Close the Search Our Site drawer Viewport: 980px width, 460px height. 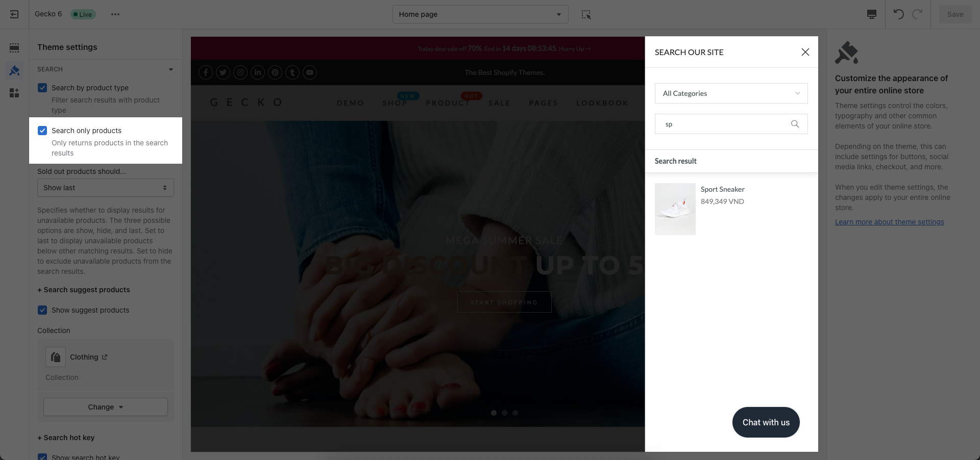pyautogui.click(x=805, y=52)
